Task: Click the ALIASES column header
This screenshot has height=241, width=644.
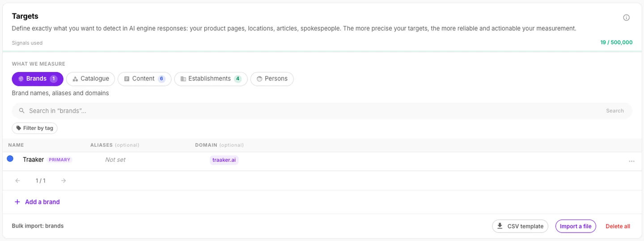Action: (115, 145)
